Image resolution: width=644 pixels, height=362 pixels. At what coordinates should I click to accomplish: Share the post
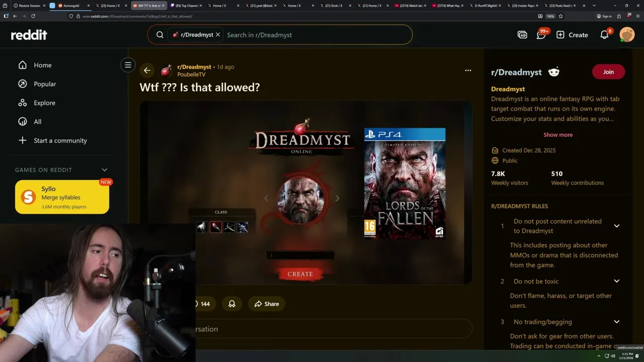[267, 304]
